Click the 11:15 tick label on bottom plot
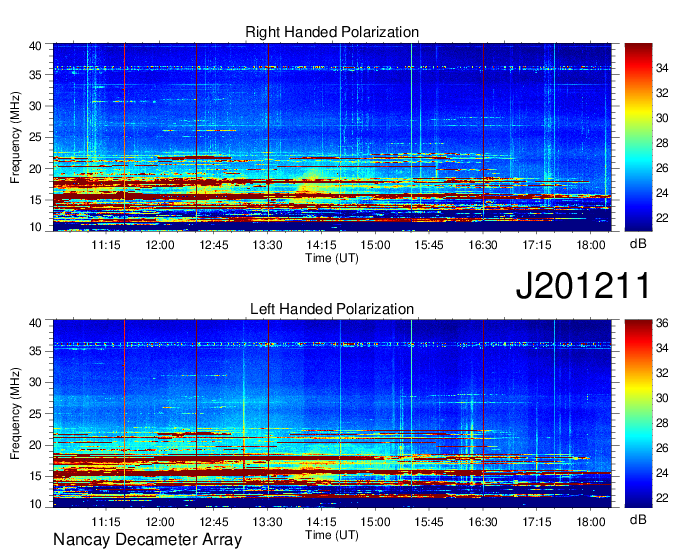Screen dimensions: 680x552 click(x=106, y=522)
